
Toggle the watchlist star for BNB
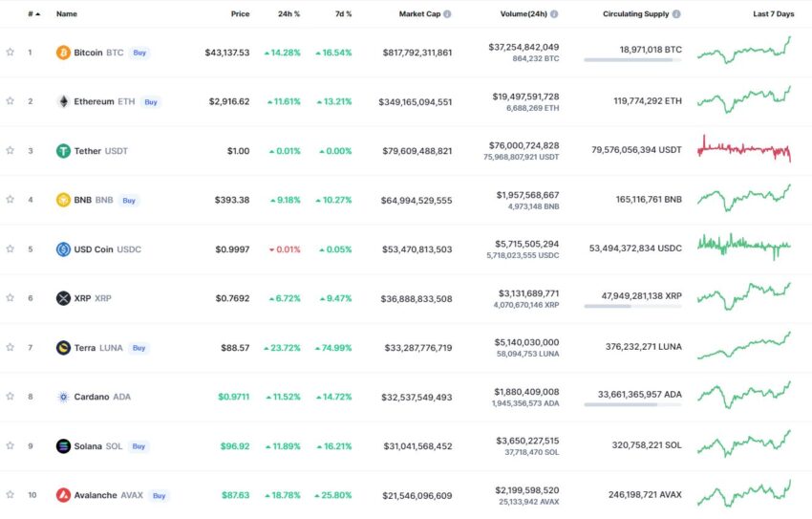(10, 200)
